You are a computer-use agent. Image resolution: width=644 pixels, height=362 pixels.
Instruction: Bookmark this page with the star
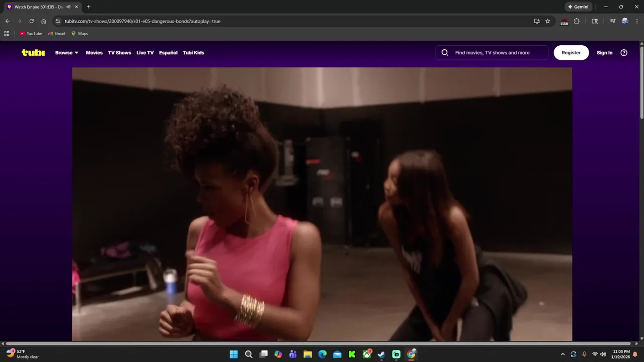(548, 21)
